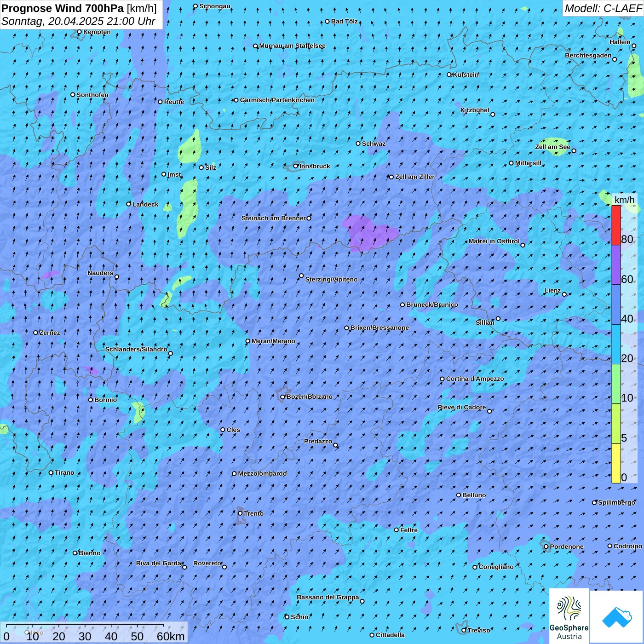Screen dimensions: 644x644
Task: Click the 'Bruneck/Brunico' label
Action: point(432,305)
